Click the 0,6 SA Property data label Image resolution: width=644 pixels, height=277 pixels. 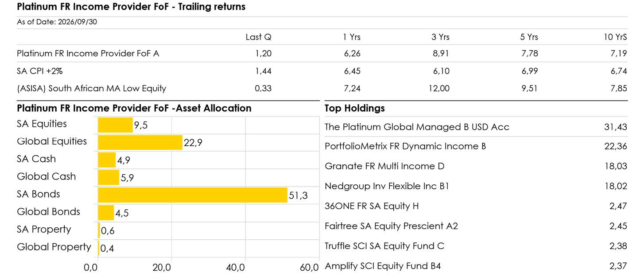point(108,231)
